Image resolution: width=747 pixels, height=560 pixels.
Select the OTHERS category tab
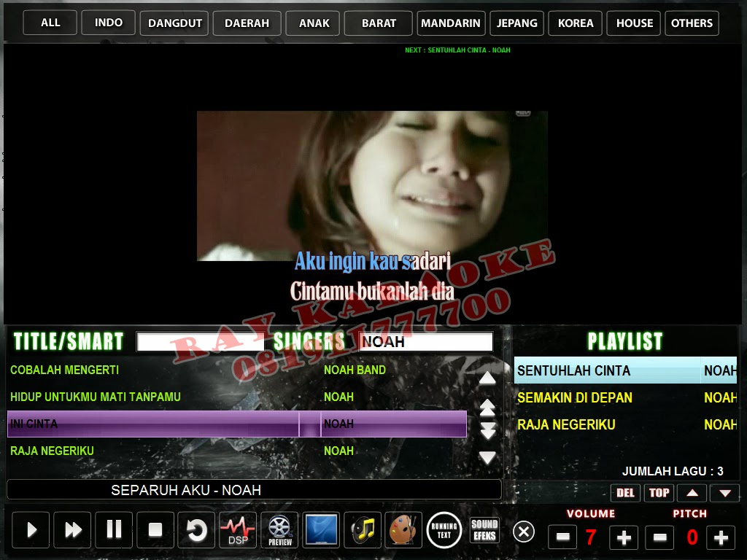(692, 23)
